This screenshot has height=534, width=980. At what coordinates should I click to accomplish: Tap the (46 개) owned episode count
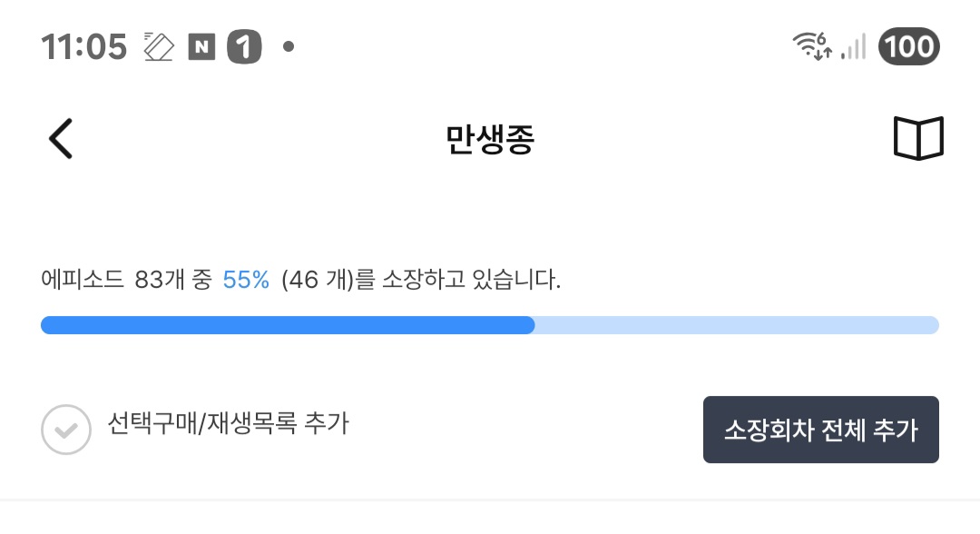(315, 281)
